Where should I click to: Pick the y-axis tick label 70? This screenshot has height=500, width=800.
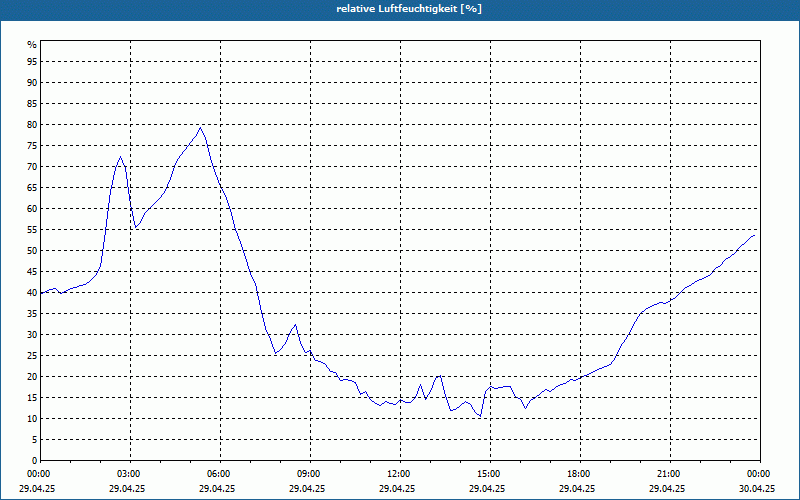[x=32, y=167]
